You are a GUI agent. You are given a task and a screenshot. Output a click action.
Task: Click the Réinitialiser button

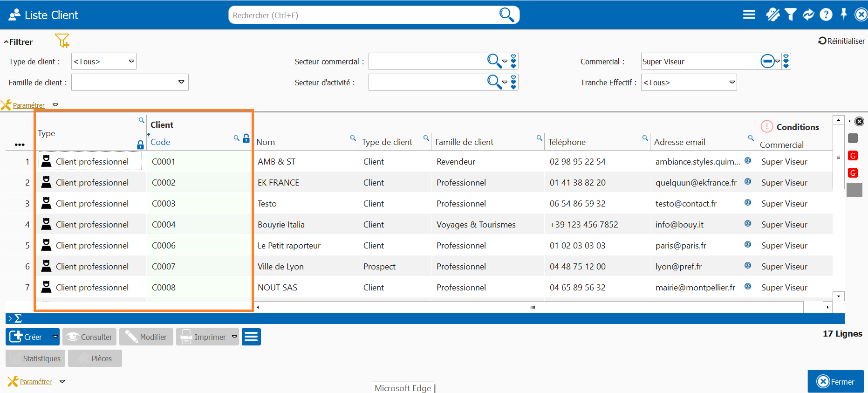pyautogui.click(x=841, y=41)
